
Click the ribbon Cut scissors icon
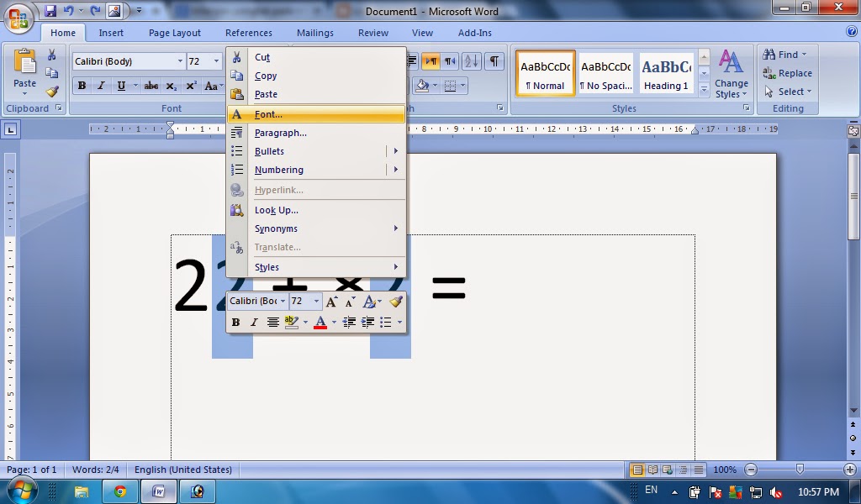51,55
